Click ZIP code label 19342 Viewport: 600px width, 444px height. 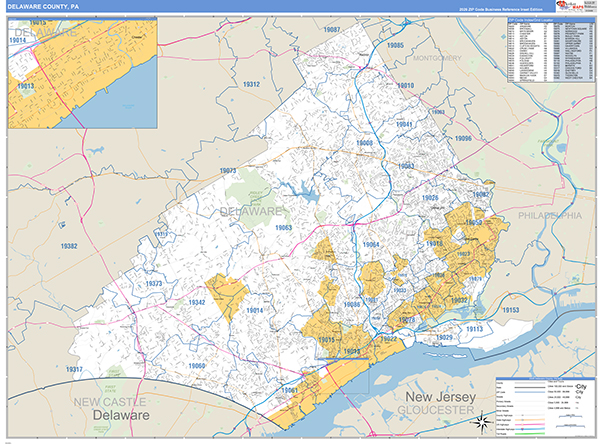[197, 302]
